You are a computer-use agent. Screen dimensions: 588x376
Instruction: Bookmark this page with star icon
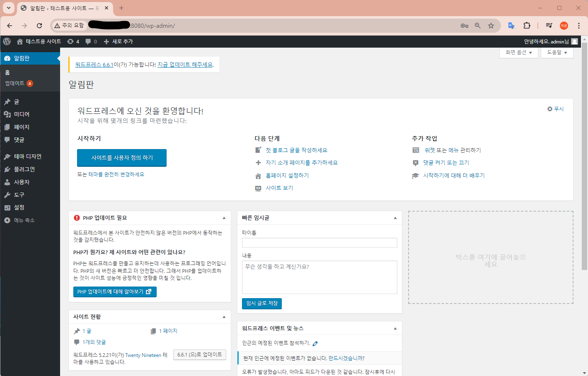coord(491,26)
